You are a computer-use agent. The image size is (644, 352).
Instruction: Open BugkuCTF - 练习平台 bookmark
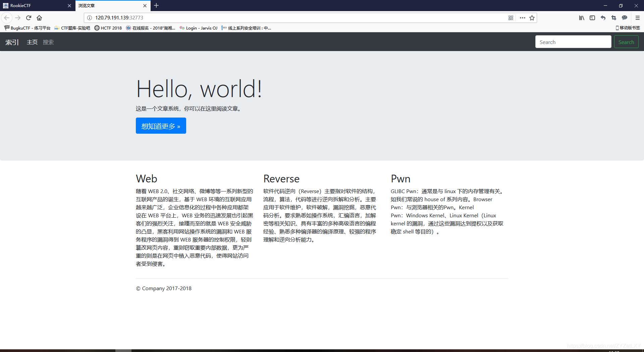[x=28, y=28]
